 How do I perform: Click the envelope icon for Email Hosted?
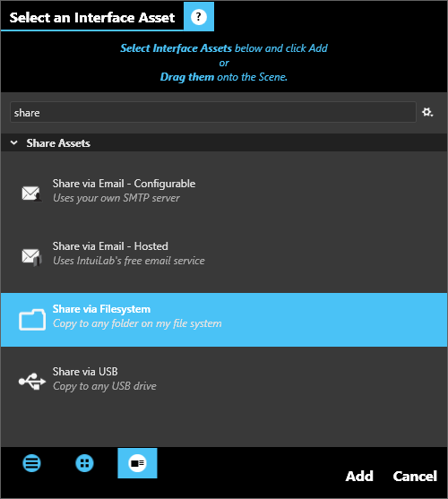(x=31, y=256)
